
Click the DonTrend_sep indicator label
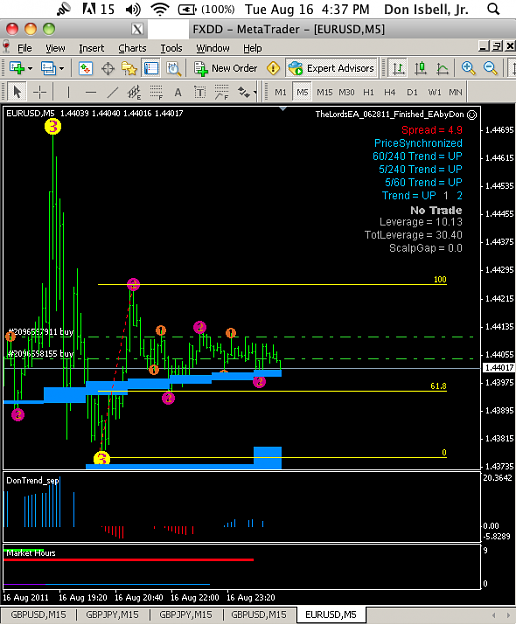click(33, 480)
